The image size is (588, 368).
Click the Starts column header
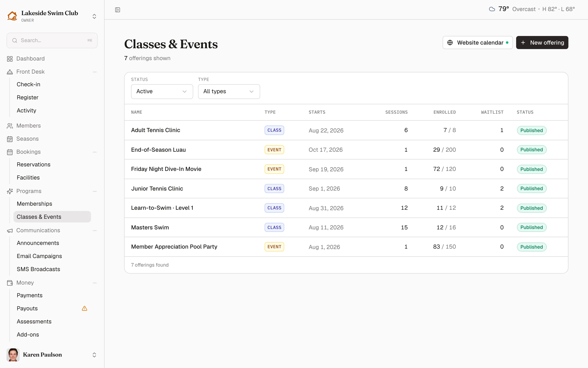click(x=317, y=112)
